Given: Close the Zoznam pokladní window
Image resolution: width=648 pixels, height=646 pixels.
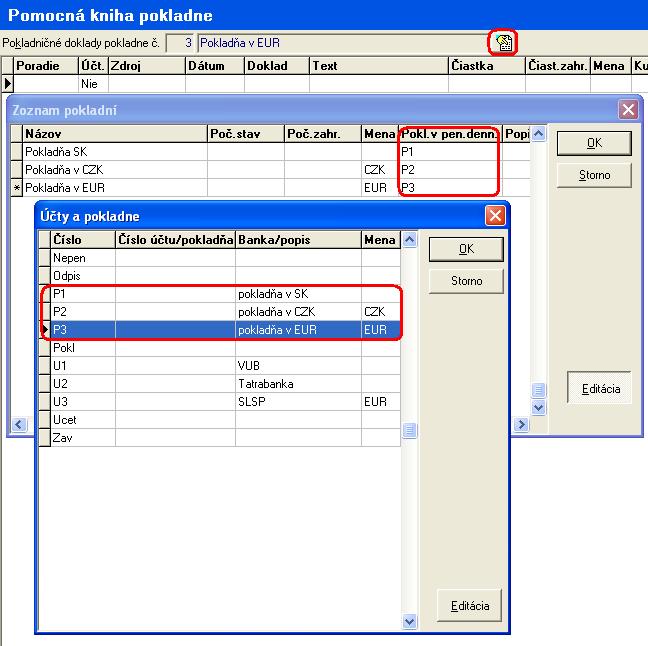Looking at the screenshot, I should click(x=627, y=110).
